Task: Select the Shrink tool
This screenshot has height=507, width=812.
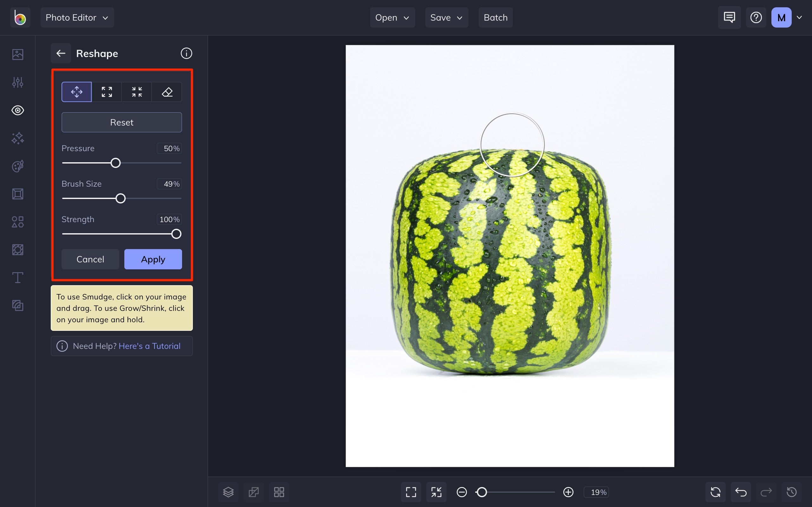Action: coord(137,92)
